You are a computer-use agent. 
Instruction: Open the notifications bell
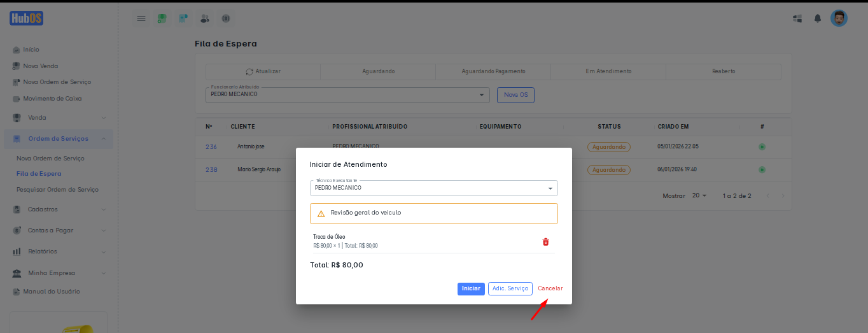point(818,18)
